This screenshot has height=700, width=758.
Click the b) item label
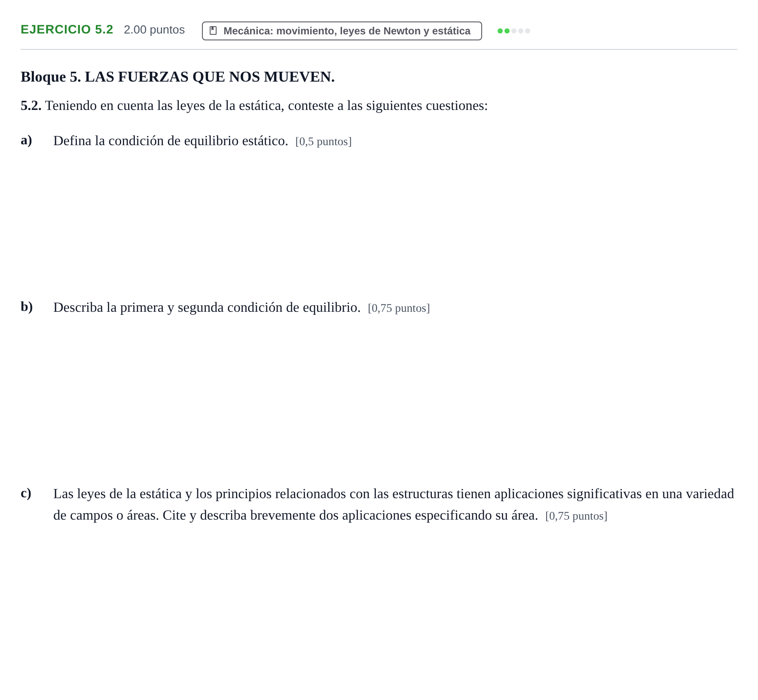coord(27,307)
